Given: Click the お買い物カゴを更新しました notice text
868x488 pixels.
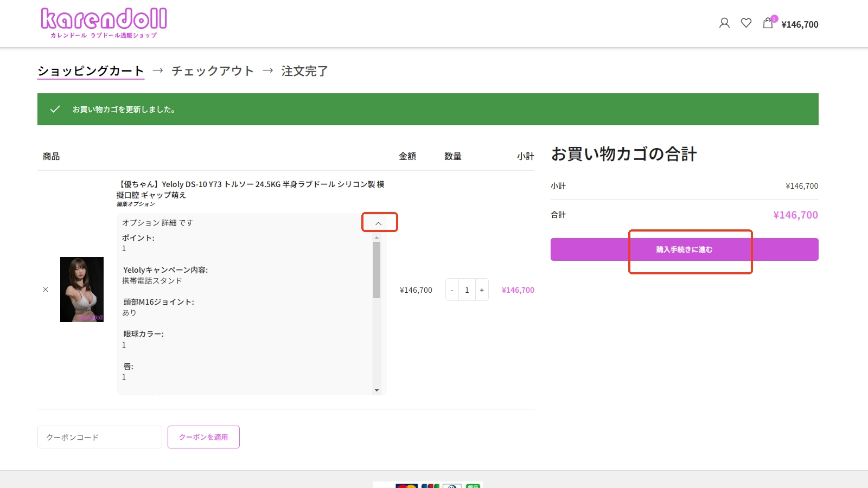Looking at the screenshot, I should click(124, 110).
